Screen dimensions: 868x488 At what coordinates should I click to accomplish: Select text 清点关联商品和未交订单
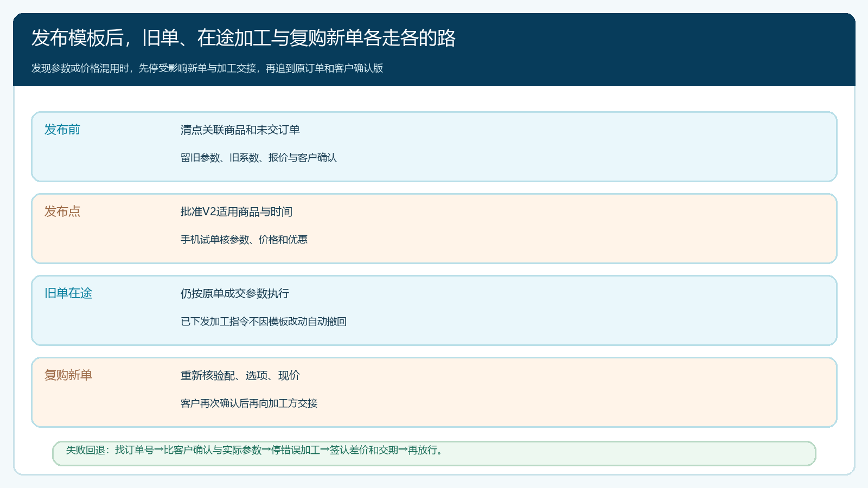(x=240, y=130)
